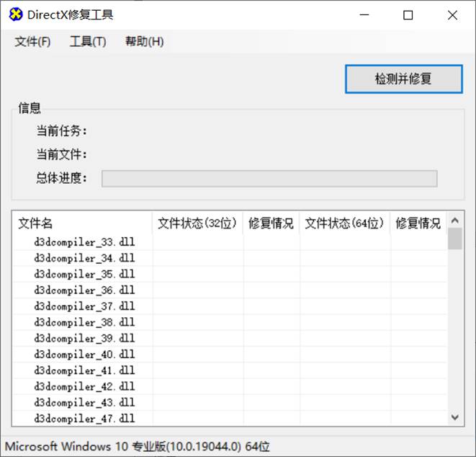Maximize the DirectX修复工具 window
The width and height of the screenshot is (476, 457).
point(408,15)
